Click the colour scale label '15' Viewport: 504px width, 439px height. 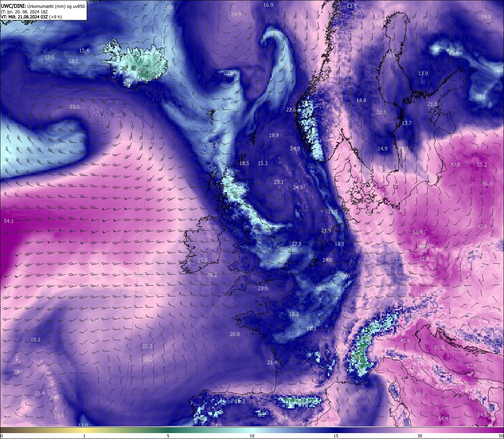pyautogui.click(x=336, y=436)
